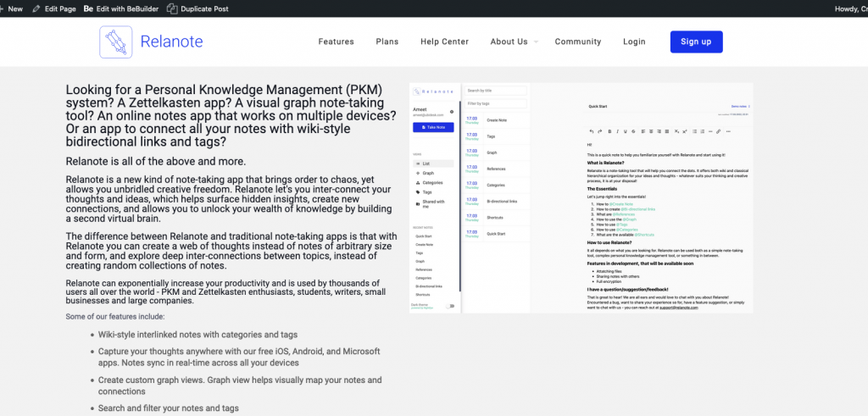Toggle Bold in the editor toolbar

(609, 131)
